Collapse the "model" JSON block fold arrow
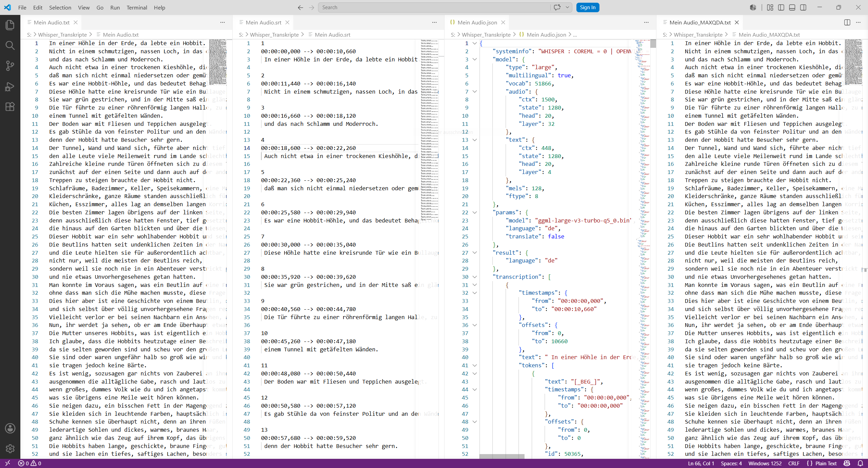 pos(475,59)
